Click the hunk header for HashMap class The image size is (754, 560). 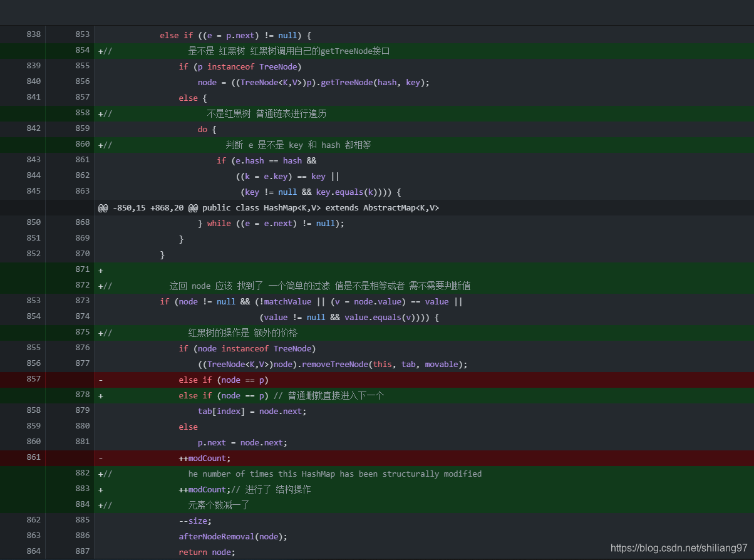pyautogui.click(x=269, y=207)
